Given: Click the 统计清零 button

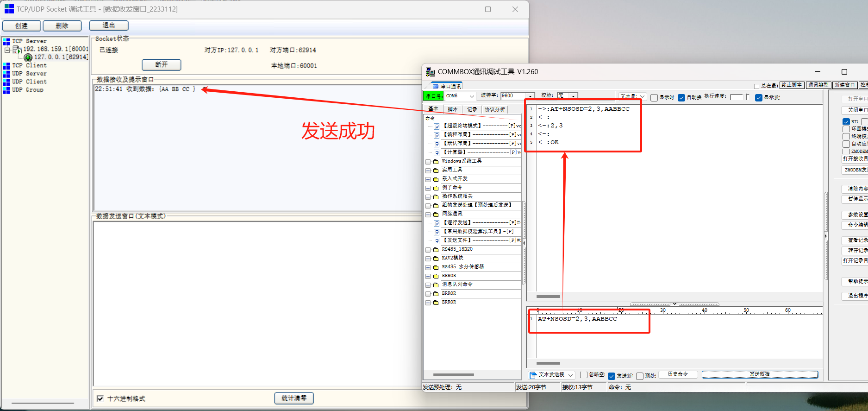Looking at the screenshot, I should (x=294, y=398).
